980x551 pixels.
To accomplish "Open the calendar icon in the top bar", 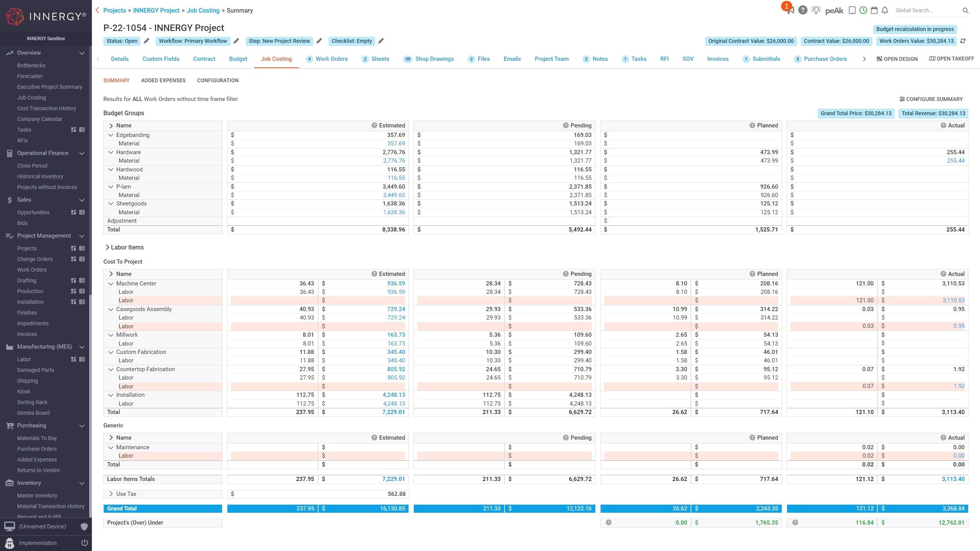I will coord(874,10).
